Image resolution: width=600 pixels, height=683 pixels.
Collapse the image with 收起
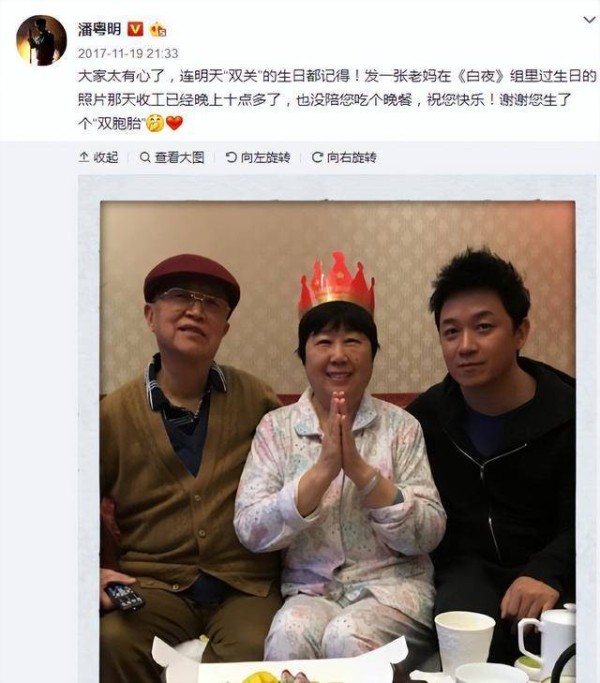pos(106,157)
